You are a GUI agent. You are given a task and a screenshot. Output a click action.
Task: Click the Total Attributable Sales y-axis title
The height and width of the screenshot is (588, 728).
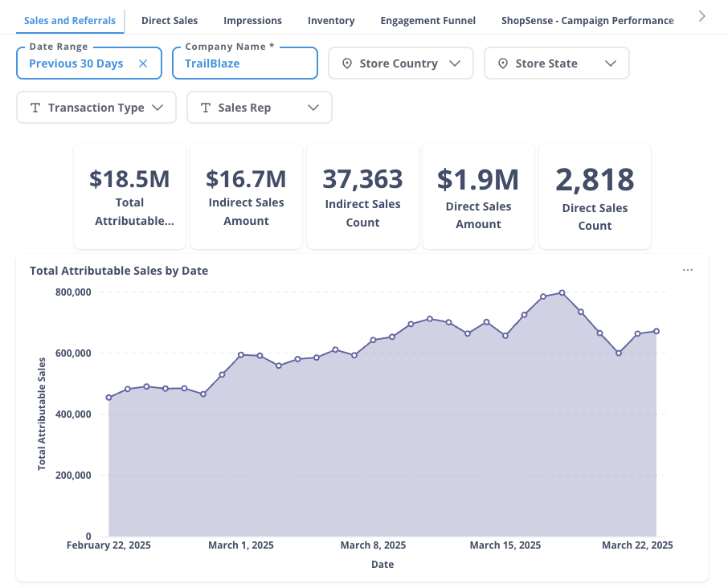(x=42, y=414)
